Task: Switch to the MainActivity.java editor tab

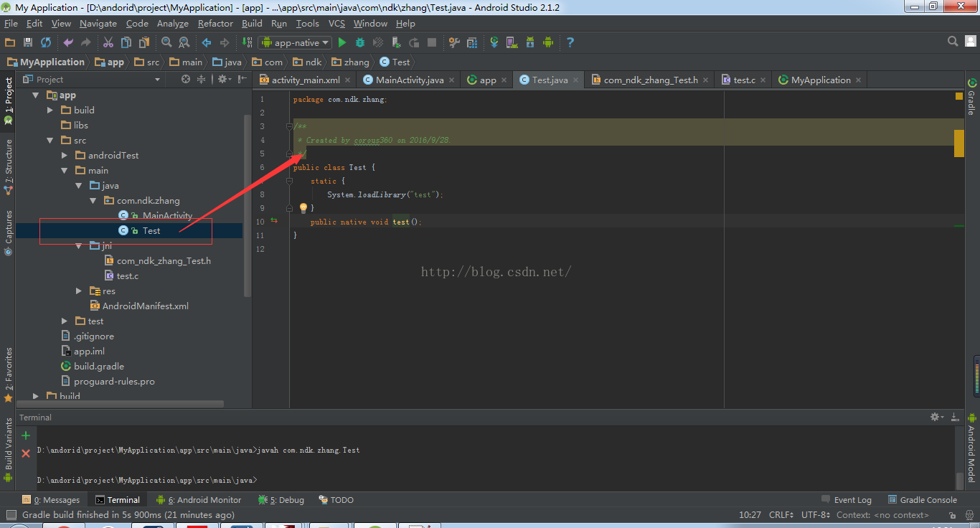Action: pyautogui.click(x=409, y=80)
